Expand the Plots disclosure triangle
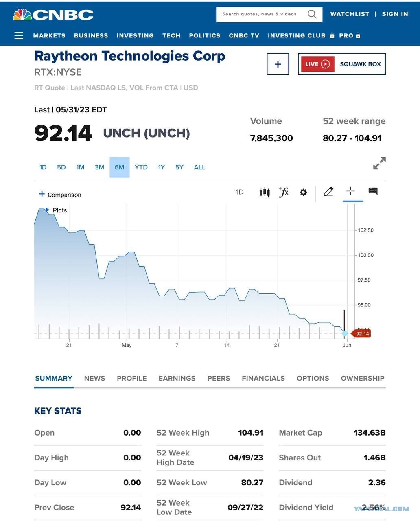Screen dimensions: 420x521 [x=47, y=210]
